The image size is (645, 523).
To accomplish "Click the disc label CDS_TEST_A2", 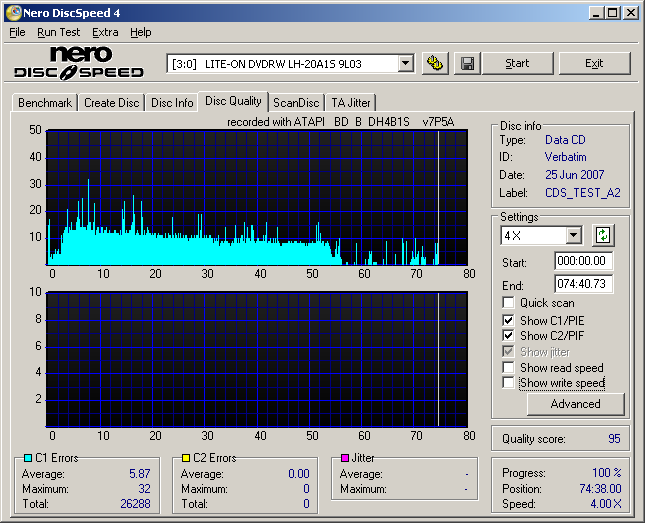I will tap(583, 193).
